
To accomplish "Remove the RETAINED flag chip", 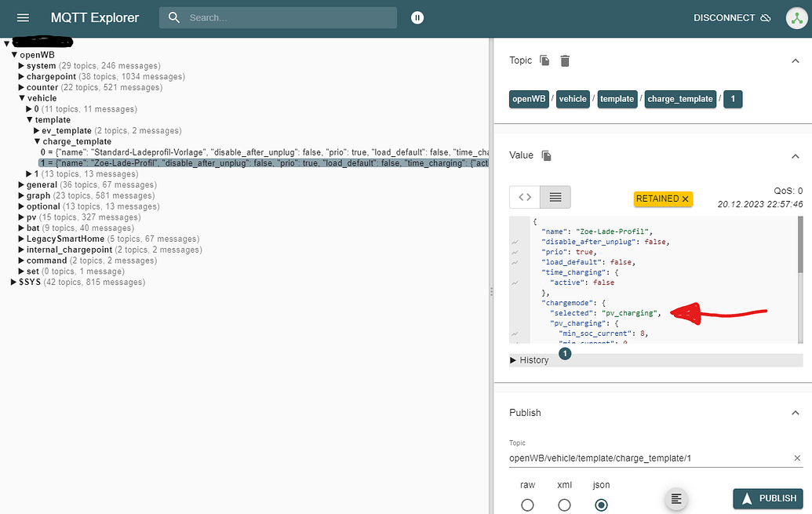I will [685, 199].
